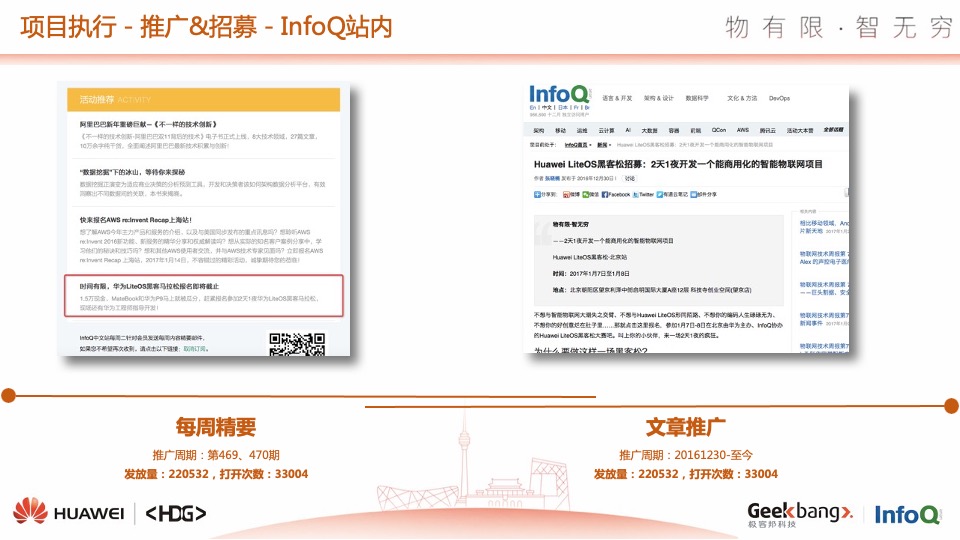The image size is (960, 540).
Task: Click the 取消订阅 unsubscribe link
Action: click(196, 349)
